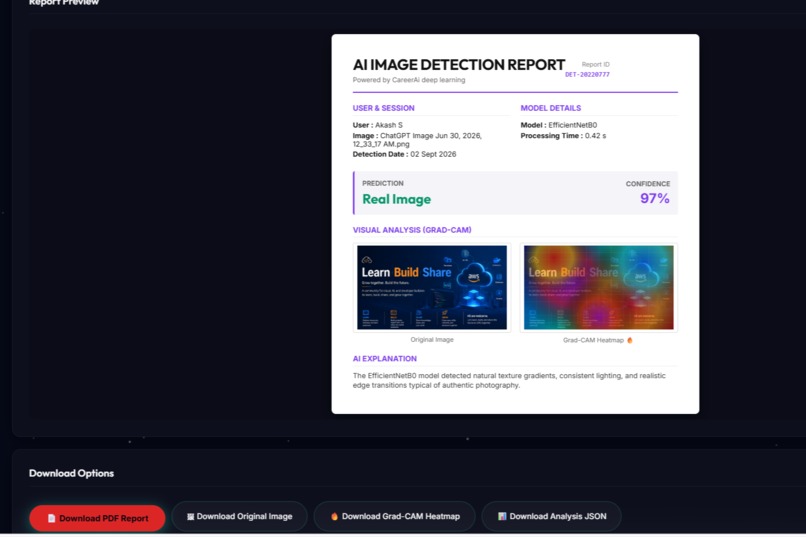Click the chart icon on Download Analysis JSON
Viewport: 806px width, 537px height.
502,516
